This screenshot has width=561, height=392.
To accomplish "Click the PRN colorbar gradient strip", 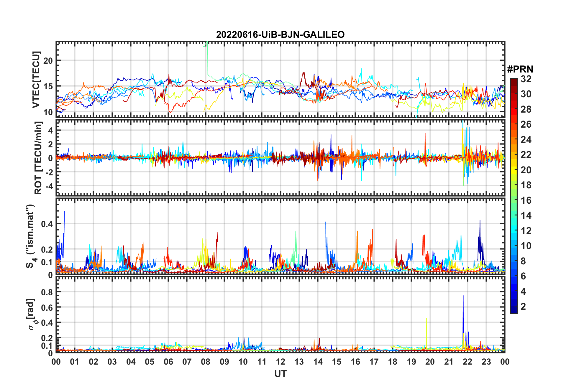I will point(514,196).
